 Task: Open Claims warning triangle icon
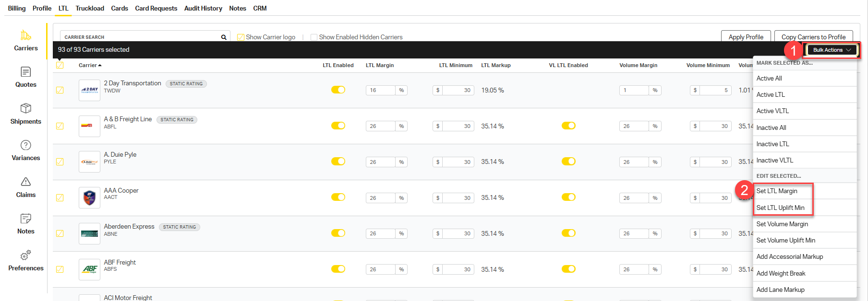[26, 182]
